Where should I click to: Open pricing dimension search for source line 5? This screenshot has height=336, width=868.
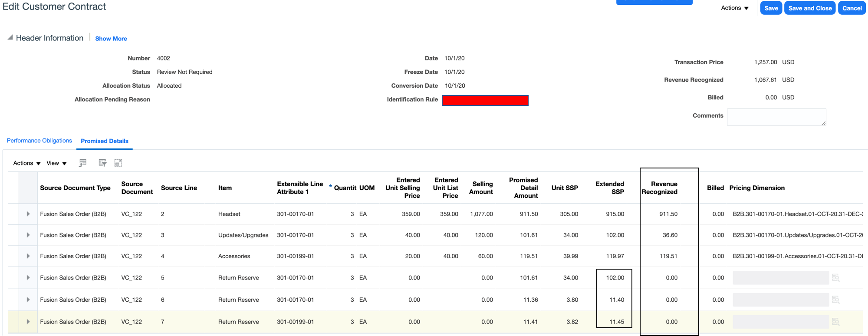click(835, 278)
